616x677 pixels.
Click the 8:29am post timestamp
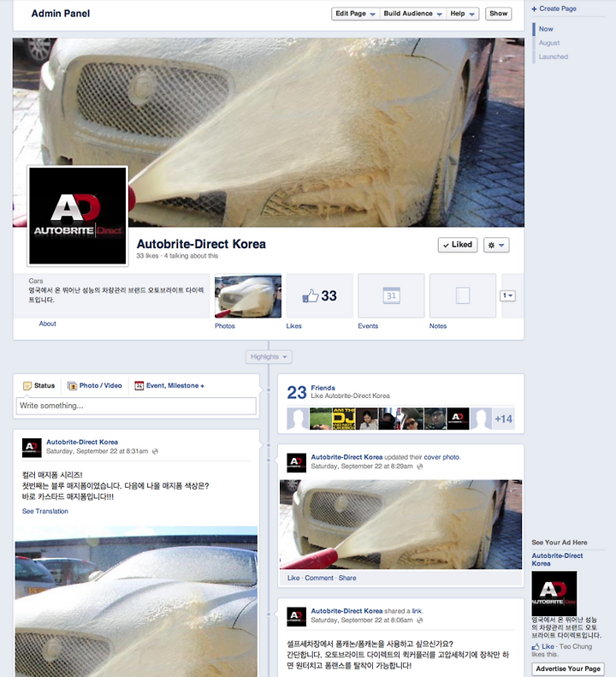coord(362,466)
